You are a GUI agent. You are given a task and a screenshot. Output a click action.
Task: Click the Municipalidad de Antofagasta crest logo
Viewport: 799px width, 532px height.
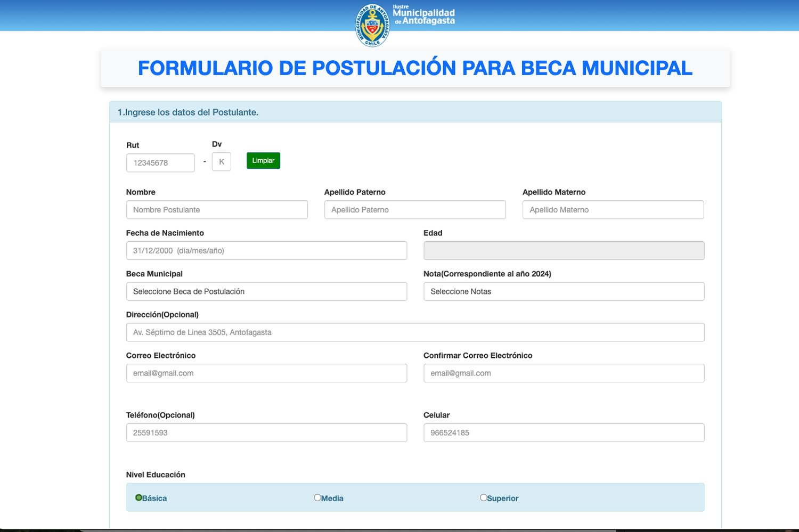(372, 25)
